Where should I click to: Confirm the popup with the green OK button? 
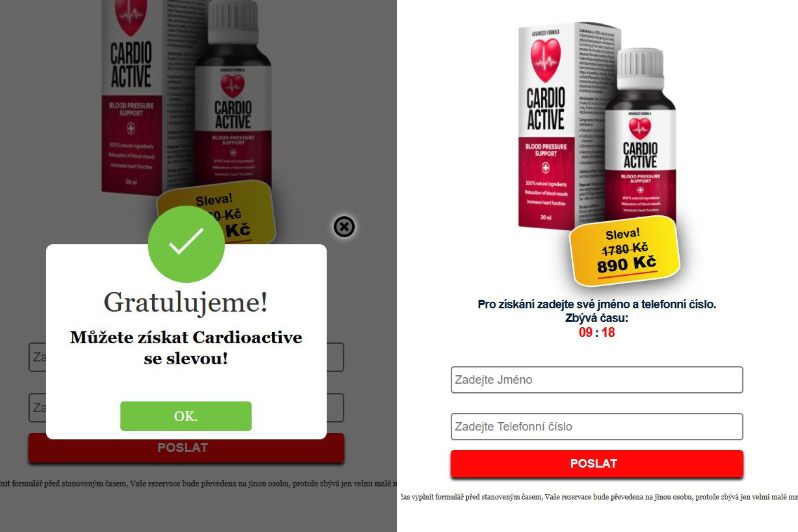point(186,416)
